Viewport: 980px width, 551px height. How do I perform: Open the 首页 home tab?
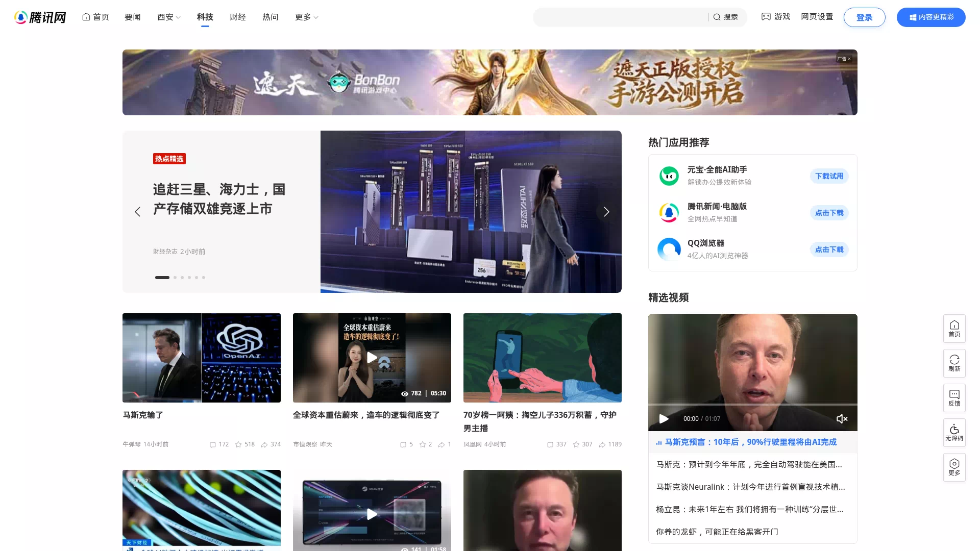(95, 17)
